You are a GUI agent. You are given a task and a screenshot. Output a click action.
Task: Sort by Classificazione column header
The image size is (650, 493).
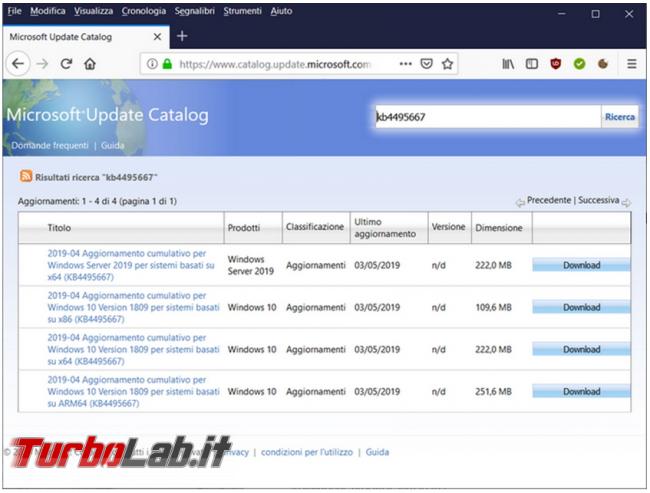315,227
